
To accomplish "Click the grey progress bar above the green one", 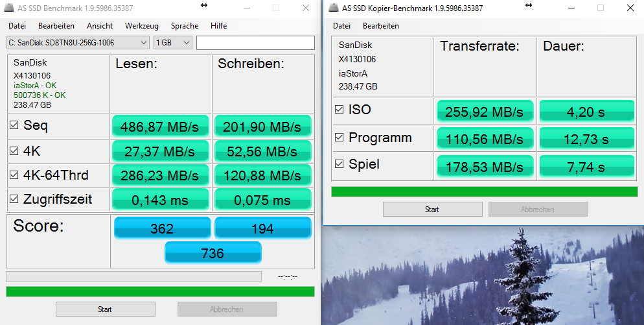I will pos(134,276).
